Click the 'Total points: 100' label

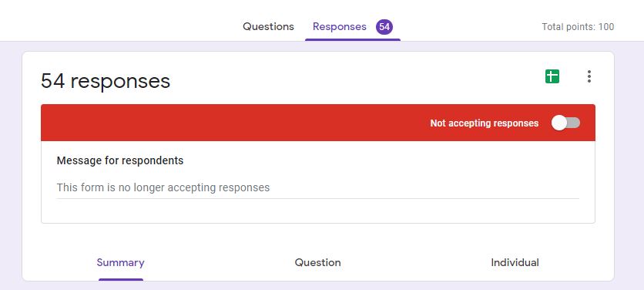pyautogui.click(x=578, y=27)
